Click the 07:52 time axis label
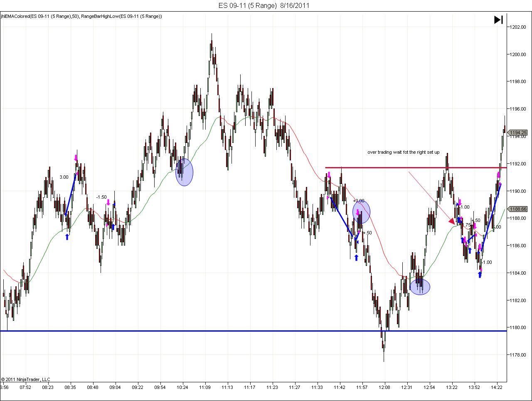 (x=25, y=387)
